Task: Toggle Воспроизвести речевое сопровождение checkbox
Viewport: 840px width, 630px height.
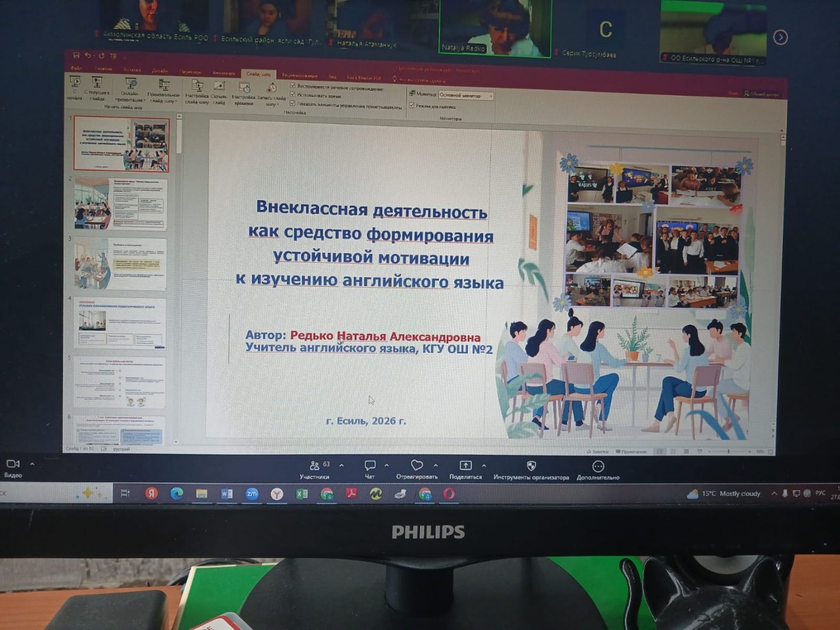Action: pos(293,86)
